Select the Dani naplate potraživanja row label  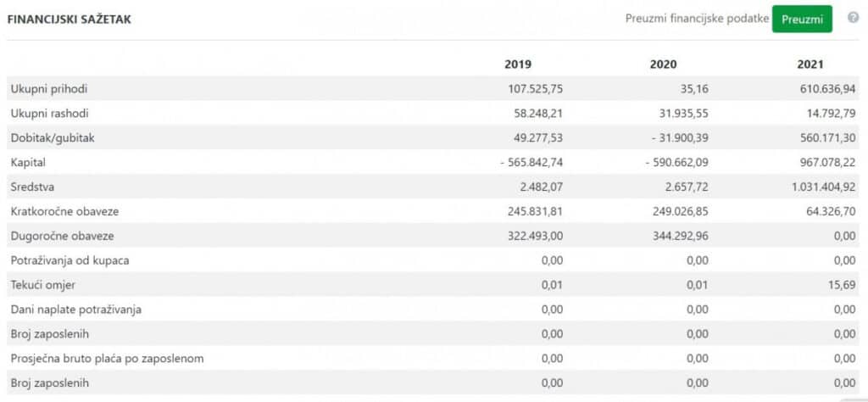76,310
